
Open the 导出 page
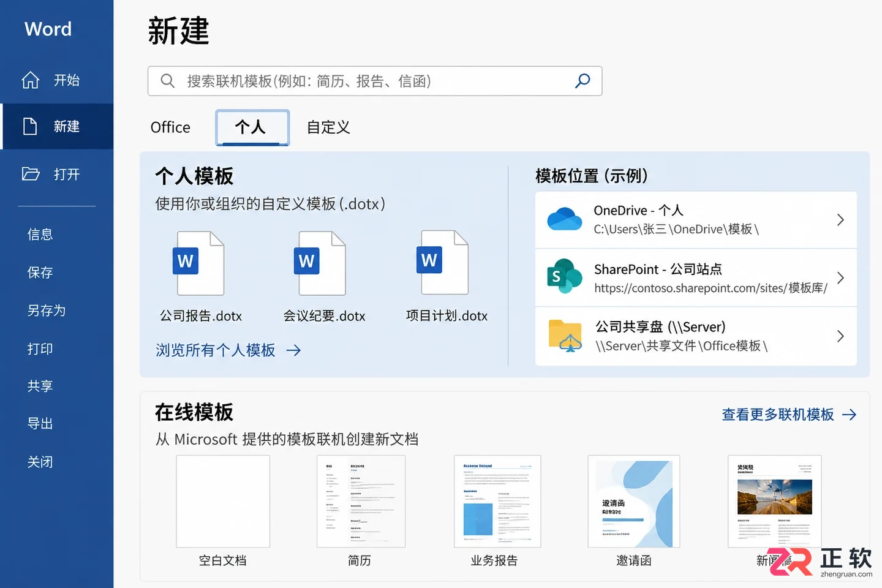click(x=40, y=423)
